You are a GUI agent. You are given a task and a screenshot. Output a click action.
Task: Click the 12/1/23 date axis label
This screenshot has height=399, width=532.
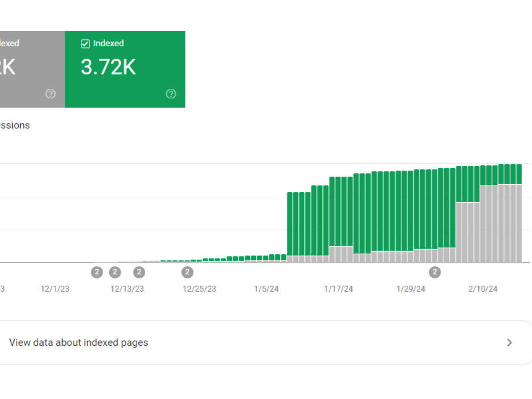55,289
